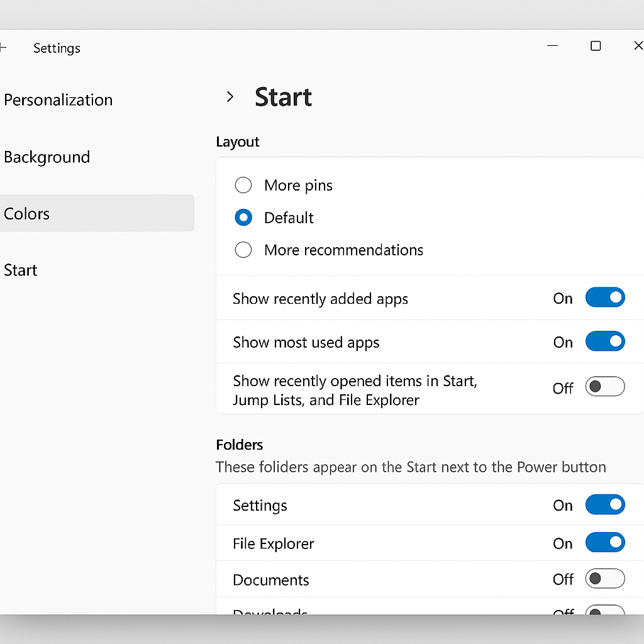Click the Start page title
This screenshot has height=644, width=644.
284,97
